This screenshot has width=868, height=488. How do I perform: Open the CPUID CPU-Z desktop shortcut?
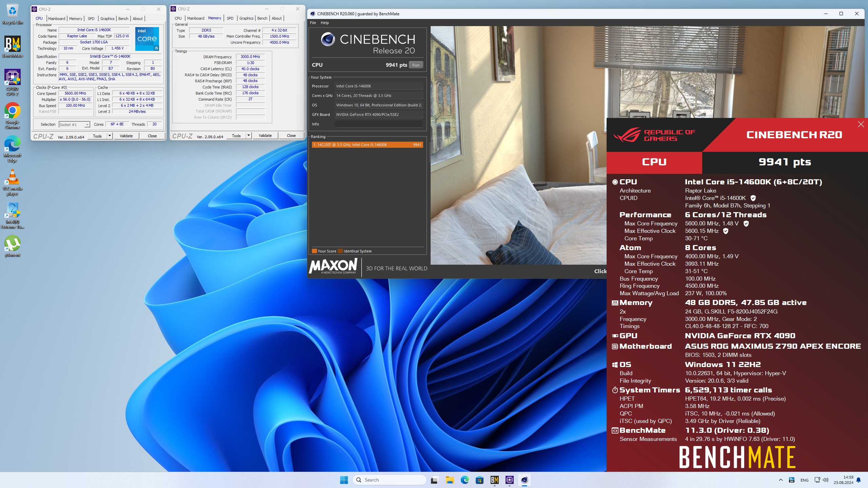pos(13,82)
